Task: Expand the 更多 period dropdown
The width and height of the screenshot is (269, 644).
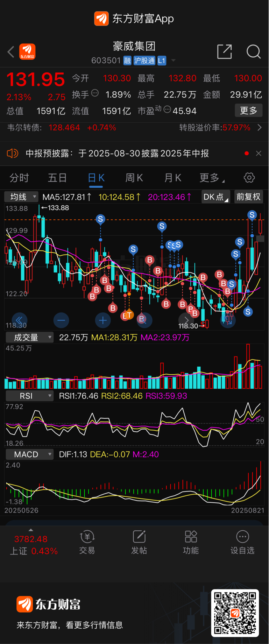Action: pos(211,178)
